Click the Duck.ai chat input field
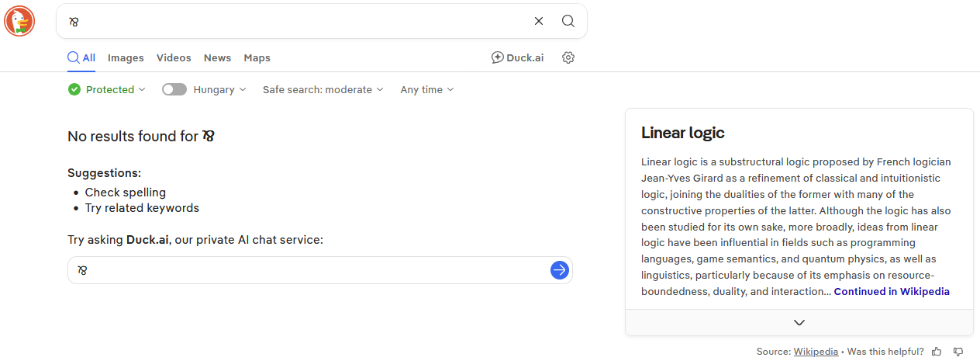This screenshot has height=361, width=980. coord(309,270)
